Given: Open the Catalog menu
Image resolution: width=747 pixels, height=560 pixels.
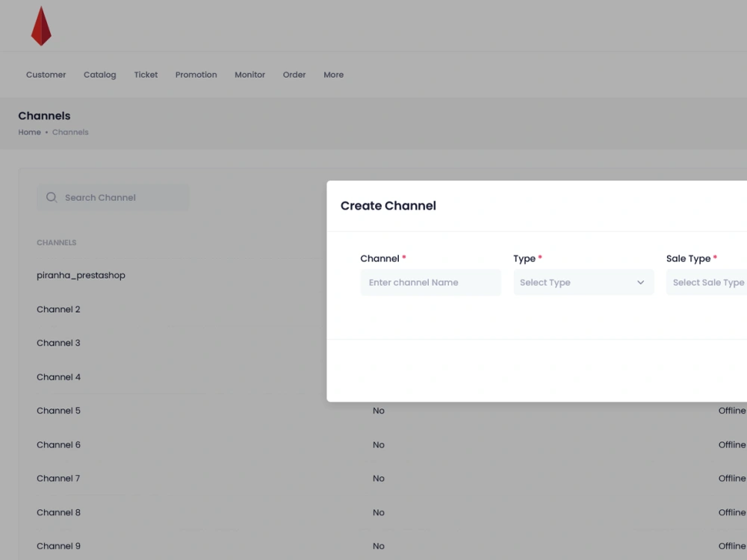Looking at the screenshot, I should tap(99, 75).
